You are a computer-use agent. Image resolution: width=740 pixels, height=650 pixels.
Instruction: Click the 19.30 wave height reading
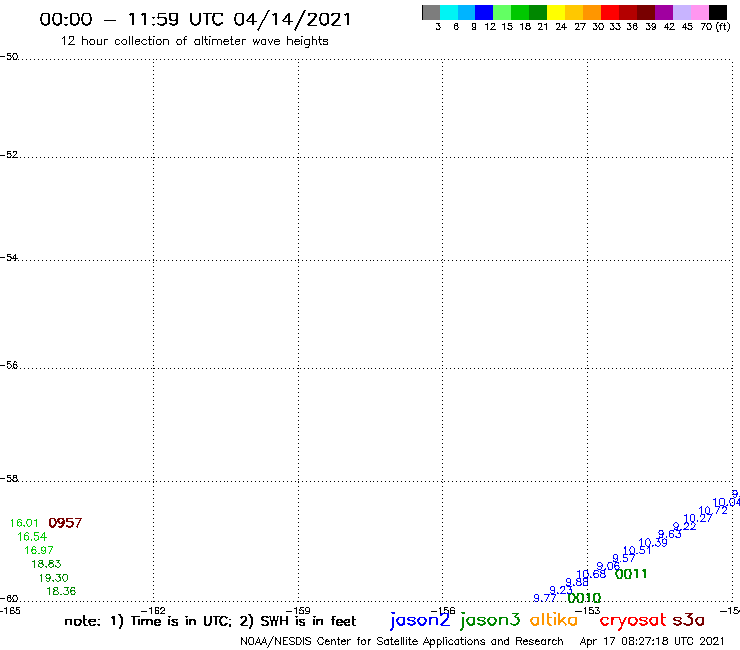[54, 578]
